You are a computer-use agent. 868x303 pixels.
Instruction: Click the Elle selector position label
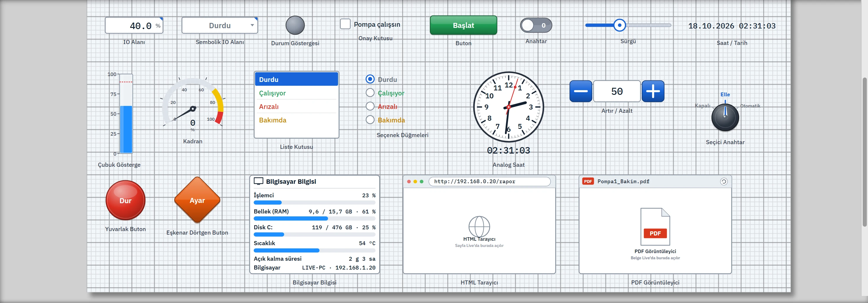(x=725, y=95)
